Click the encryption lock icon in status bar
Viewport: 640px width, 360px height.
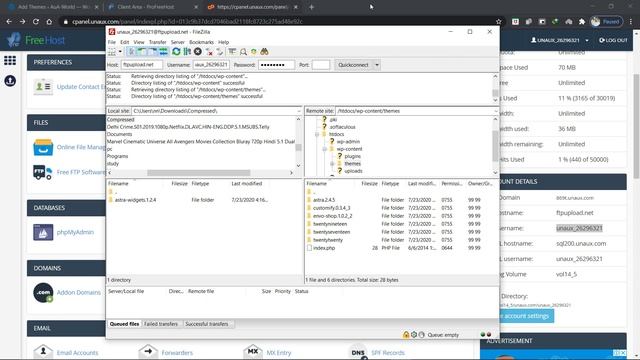pos(406,335)
